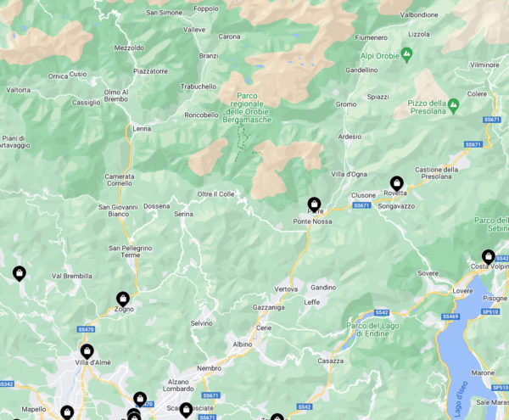Select the Parco regionale delle Orobie Bergamasche label

(x=247, y=108)
